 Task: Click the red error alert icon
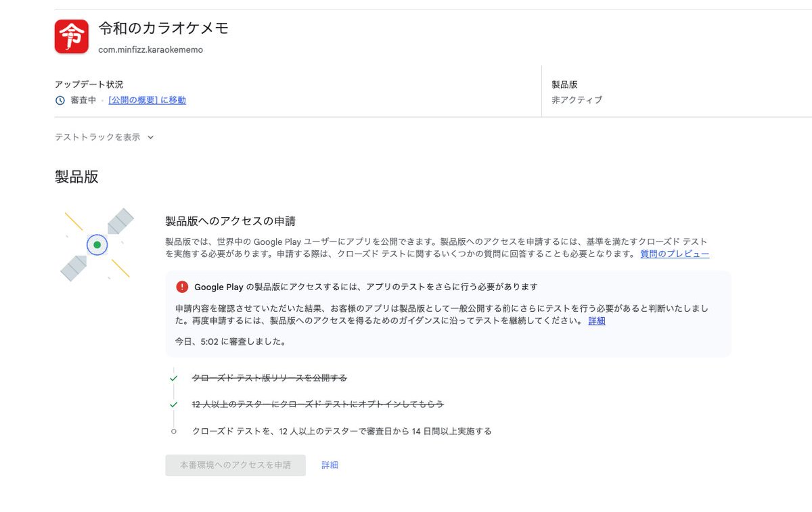click(182, 287)
